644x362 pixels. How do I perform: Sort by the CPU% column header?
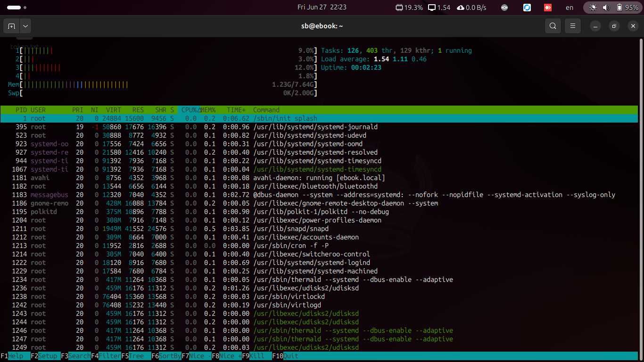point(189,110)
